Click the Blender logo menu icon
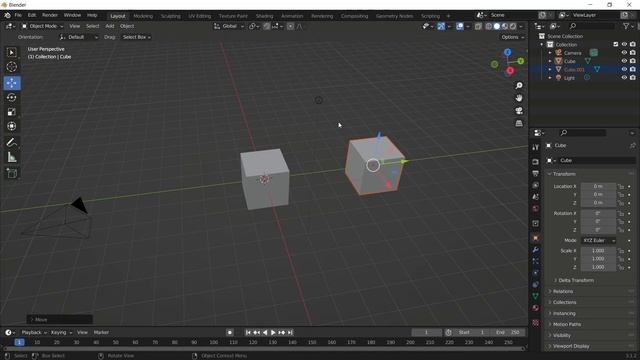The image size is (640, 360). coord(7,15)
